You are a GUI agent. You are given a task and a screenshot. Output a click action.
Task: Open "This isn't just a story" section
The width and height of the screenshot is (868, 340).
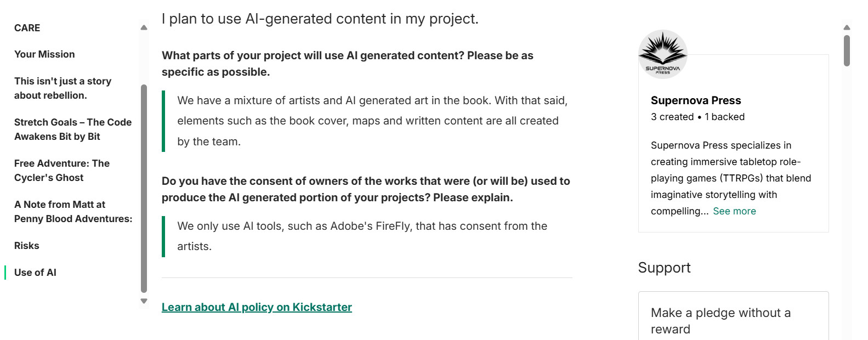point(63,88)
